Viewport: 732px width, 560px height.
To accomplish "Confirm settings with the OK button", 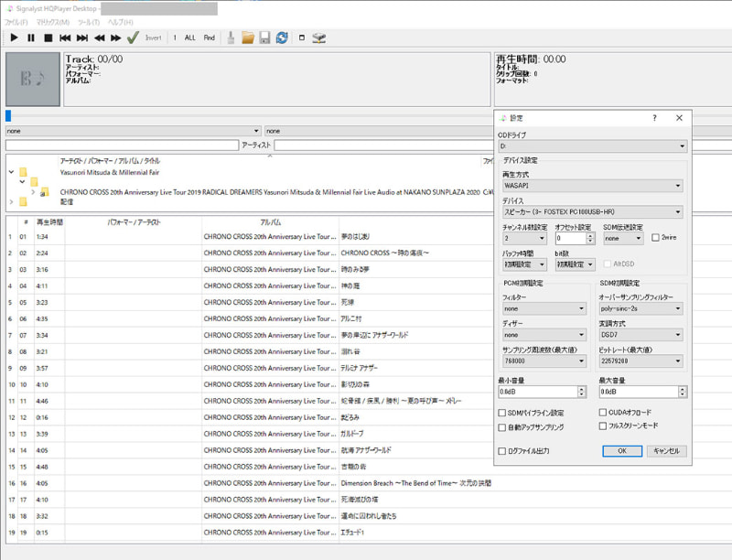I will click(x=622, y=451).
